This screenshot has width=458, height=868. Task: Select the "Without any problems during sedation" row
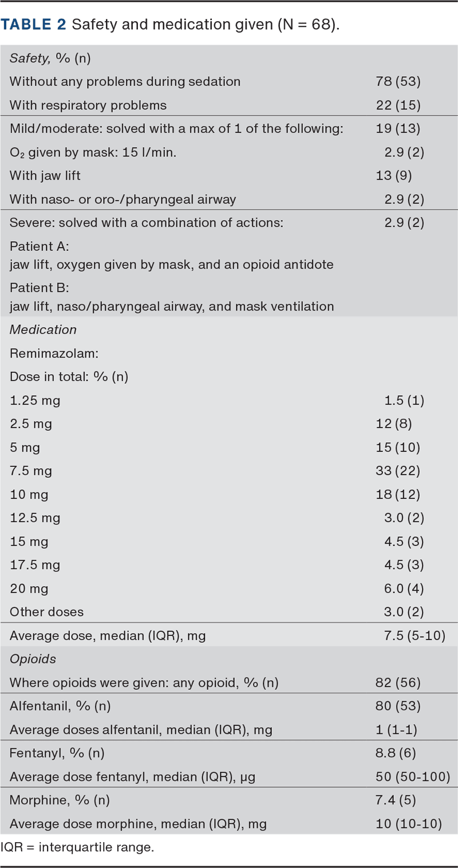coord(125,81)
